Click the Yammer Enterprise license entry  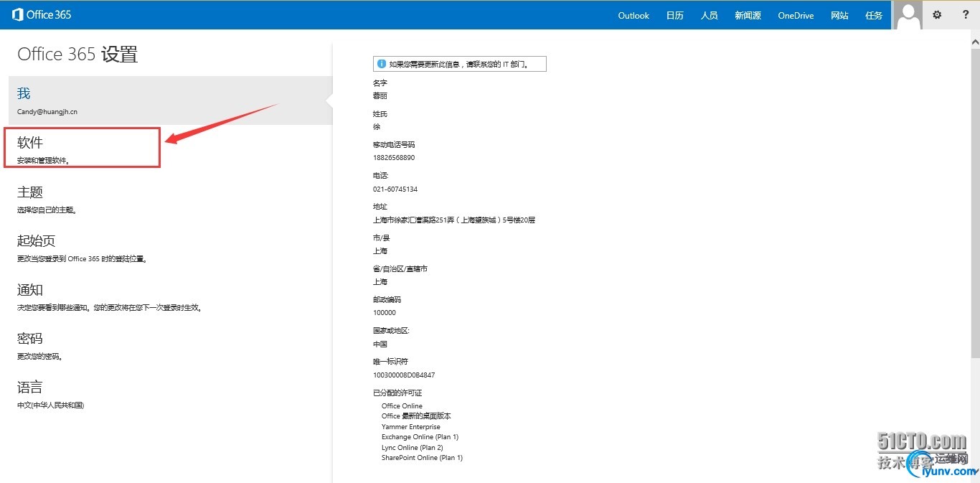[411, 427]
